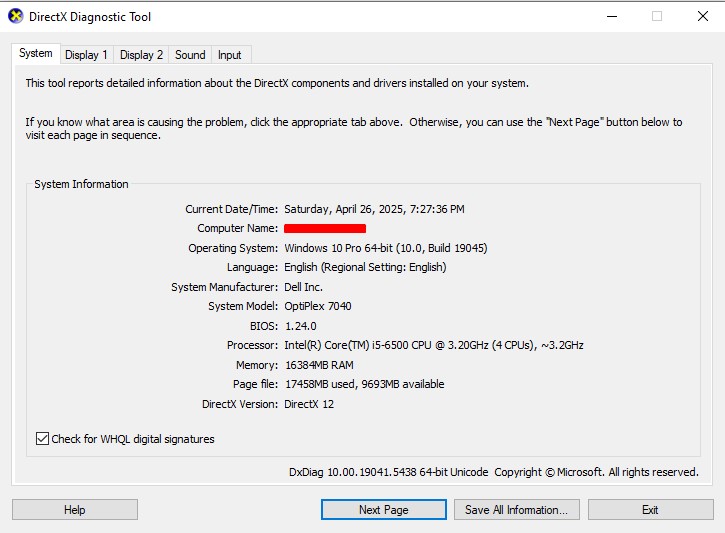The width and height of the screenshot is (725, 533).
Task: Click the 'Computer Name:' label
Action: [x=238, y=228]
